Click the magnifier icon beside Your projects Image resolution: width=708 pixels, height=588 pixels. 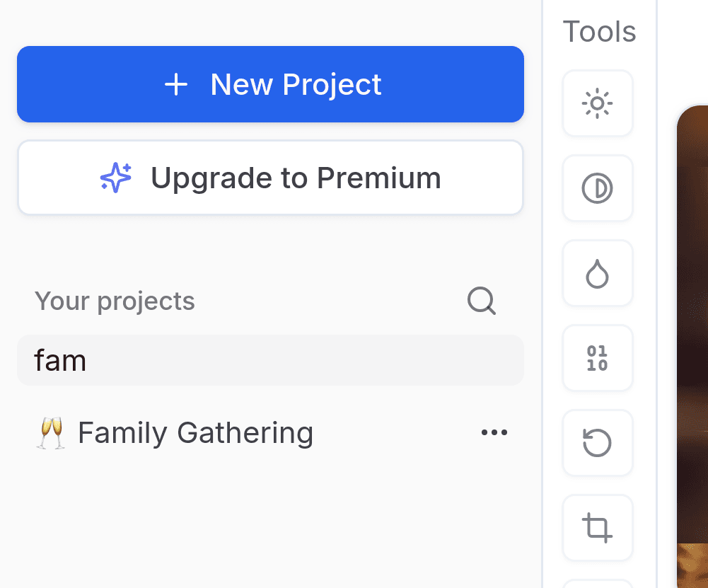click(482, 301)
